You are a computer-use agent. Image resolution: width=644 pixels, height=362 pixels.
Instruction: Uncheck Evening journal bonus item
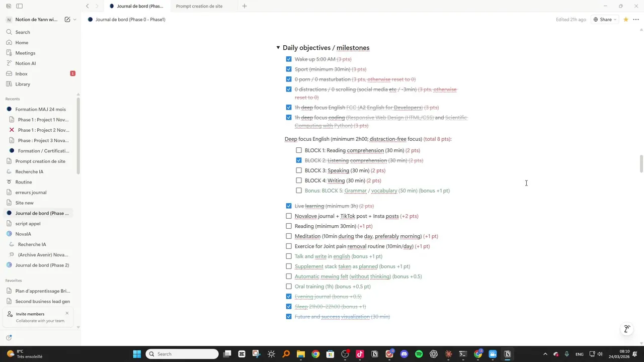click(x=289, y=297)
